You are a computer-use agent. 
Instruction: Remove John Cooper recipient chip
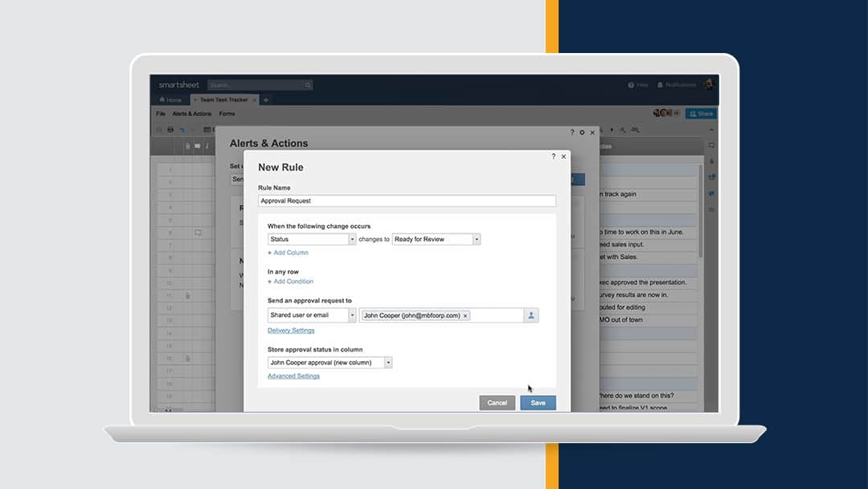tap(466, 316)
